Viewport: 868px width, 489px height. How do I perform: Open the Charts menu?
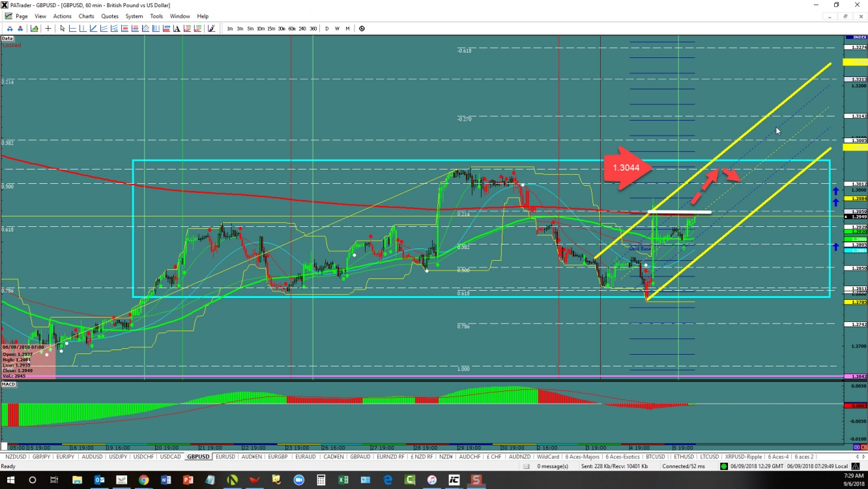[x=86, y=16]
